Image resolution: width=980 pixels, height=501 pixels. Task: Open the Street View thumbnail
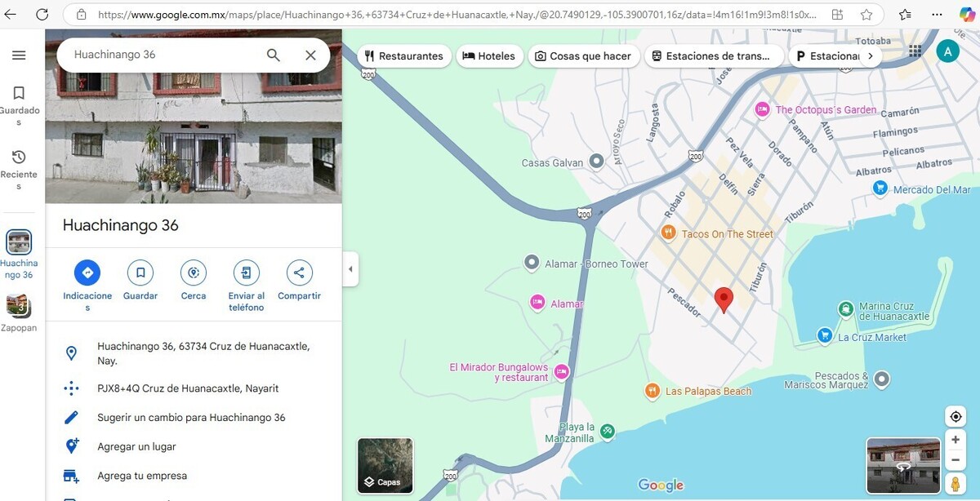903,466
